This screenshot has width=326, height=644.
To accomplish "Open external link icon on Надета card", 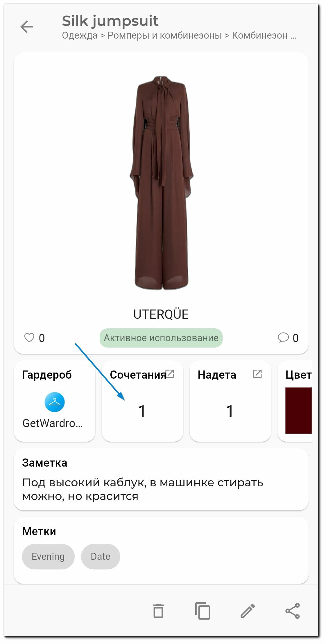I will point(257,374).
